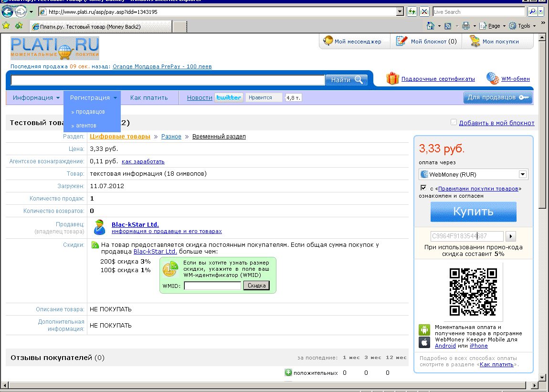
Task: Open Favorites Center star icon
Action: pos(6,26)
